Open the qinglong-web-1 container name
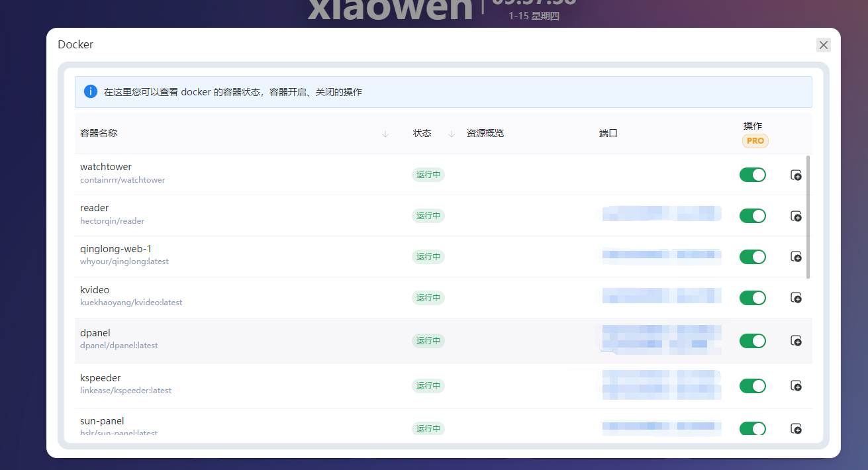This screenshot has height=470, width=868. coord(116,249)
